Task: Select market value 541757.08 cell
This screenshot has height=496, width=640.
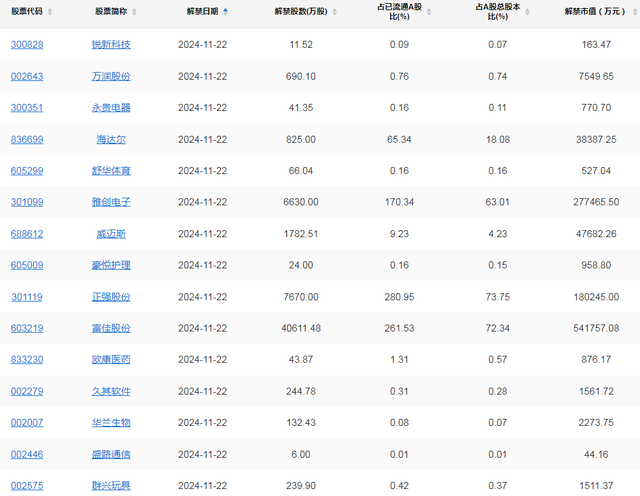Action: click(x=596, y=328)
